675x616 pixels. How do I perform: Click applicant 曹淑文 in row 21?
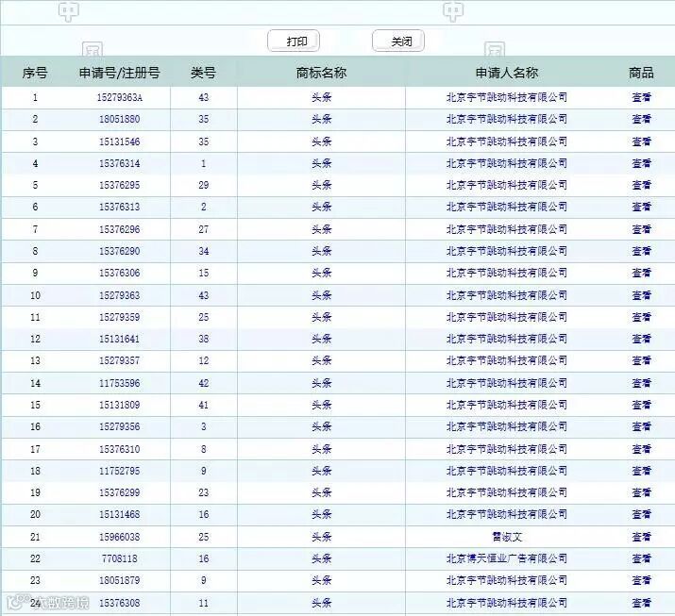[507, 537]
